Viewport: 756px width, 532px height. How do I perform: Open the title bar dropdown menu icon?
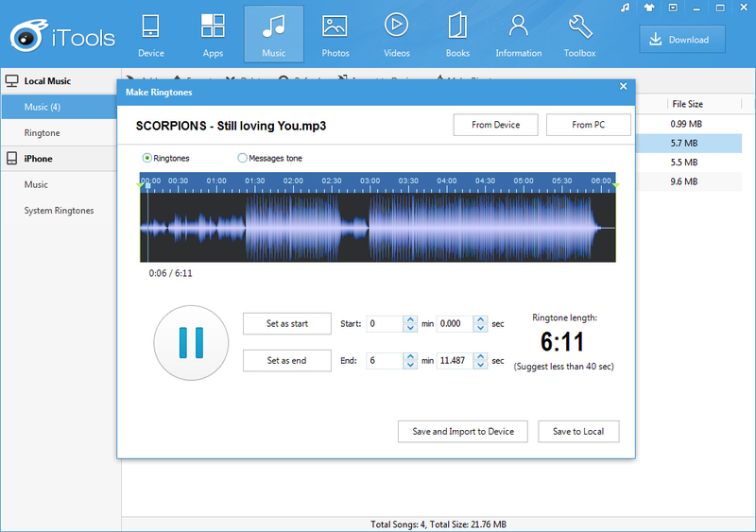pos(672,8)
